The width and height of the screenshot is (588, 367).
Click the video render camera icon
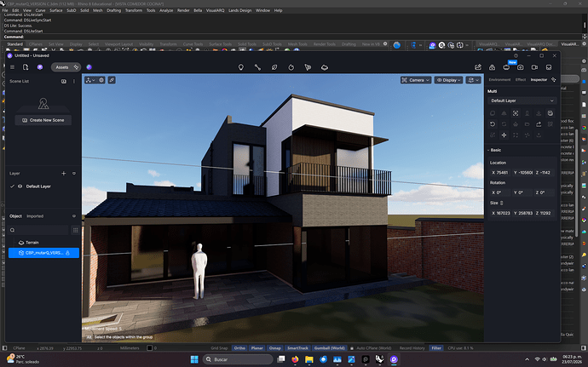(x=534, y=67)
